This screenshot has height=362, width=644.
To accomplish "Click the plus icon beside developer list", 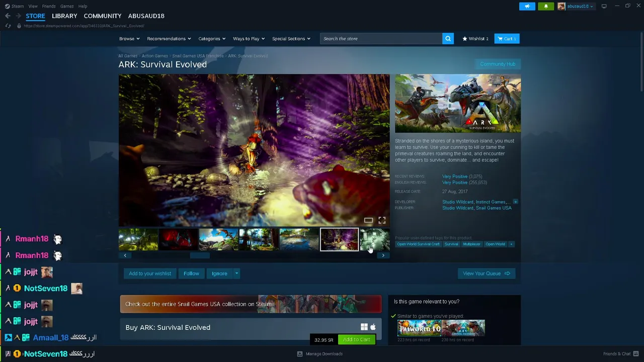I will [515, 202].
